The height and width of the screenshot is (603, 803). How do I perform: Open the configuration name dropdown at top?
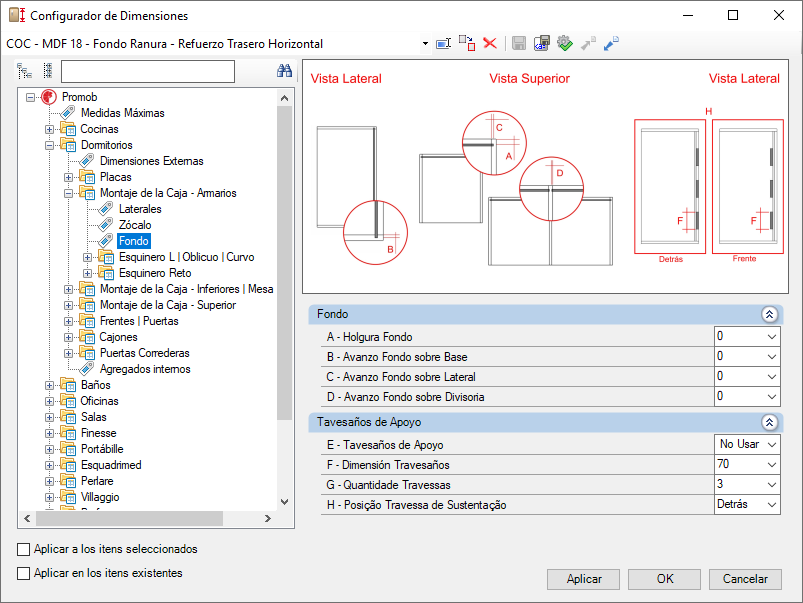(425, 44)
